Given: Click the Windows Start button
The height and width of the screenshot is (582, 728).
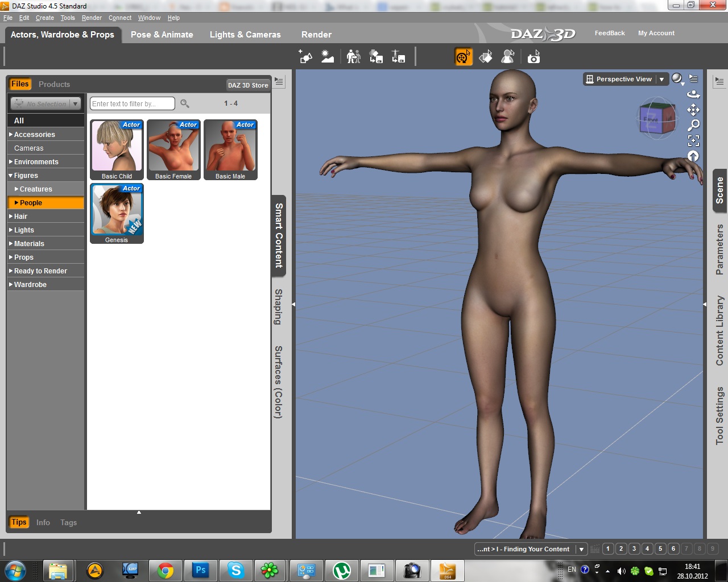Looking at the screenshot, I should tap(14, 570).
